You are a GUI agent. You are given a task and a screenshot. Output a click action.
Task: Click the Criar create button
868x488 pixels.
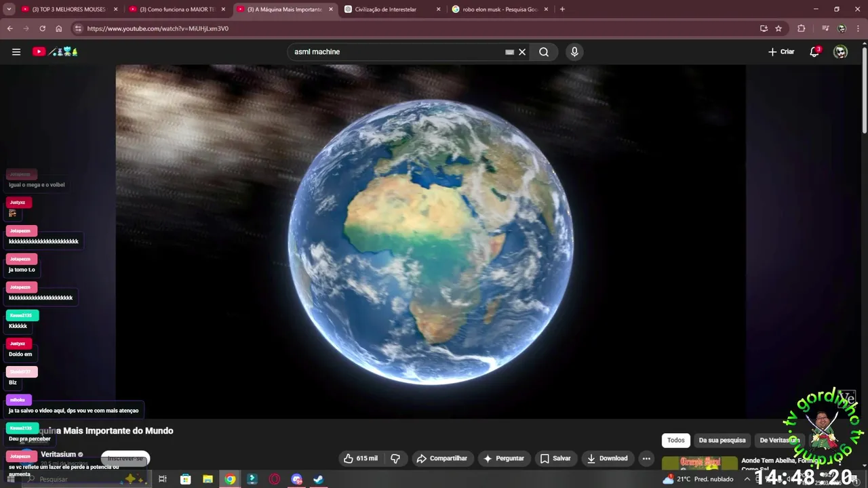pos(781,52)
